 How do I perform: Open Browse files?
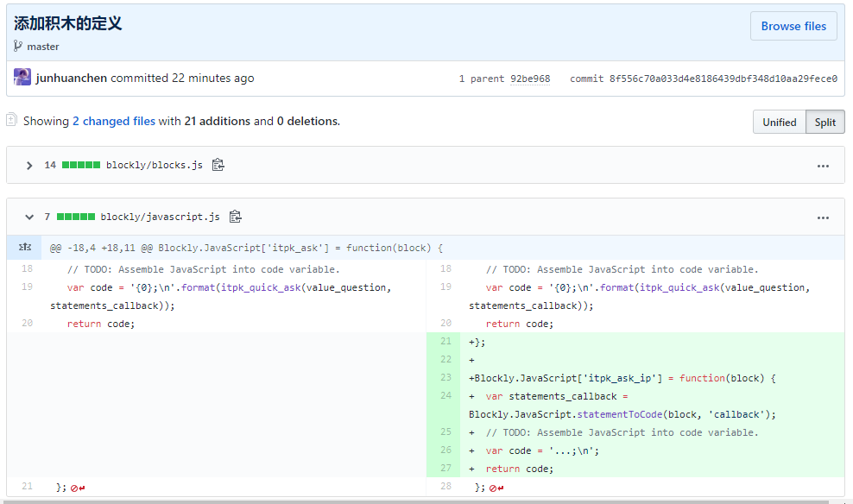click(793, 26)
